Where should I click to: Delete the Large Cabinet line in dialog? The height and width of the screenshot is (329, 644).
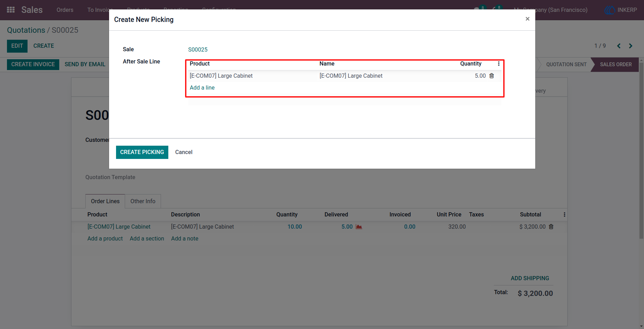point(491,76)
